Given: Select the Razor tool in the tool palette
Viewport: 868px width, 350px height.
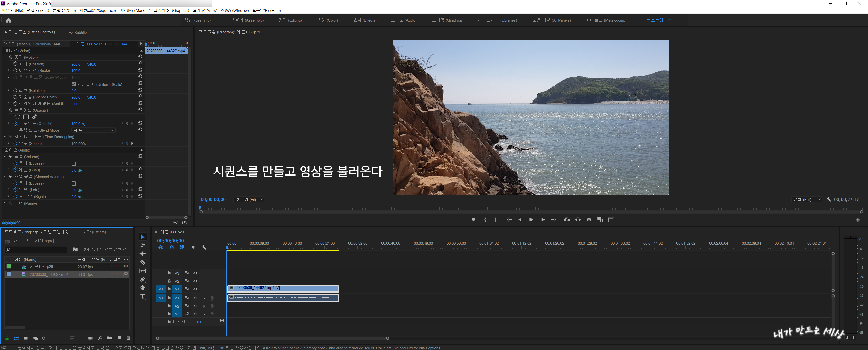Looking at the screenshot, I should click(143, 262).
